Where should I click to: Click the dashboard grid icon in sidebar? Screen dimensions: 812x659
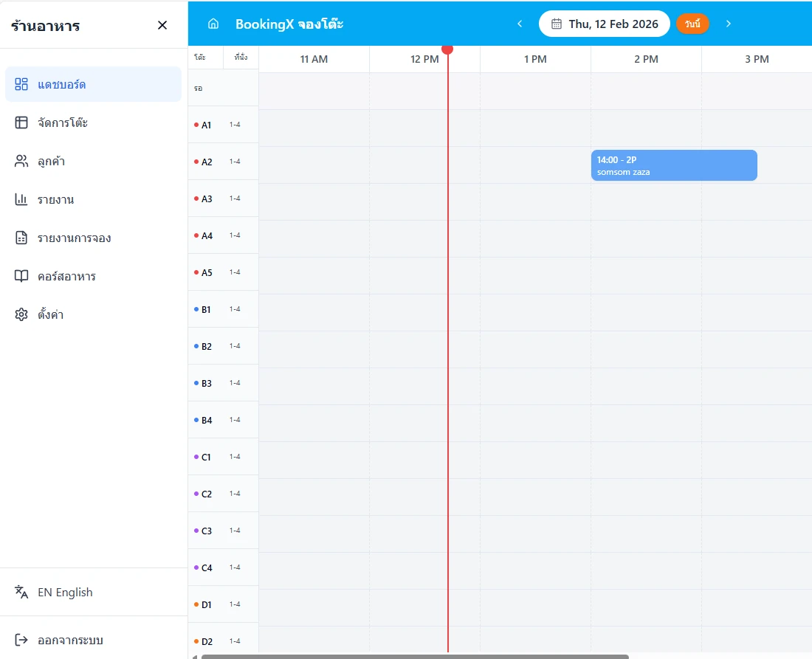[21, 84]
